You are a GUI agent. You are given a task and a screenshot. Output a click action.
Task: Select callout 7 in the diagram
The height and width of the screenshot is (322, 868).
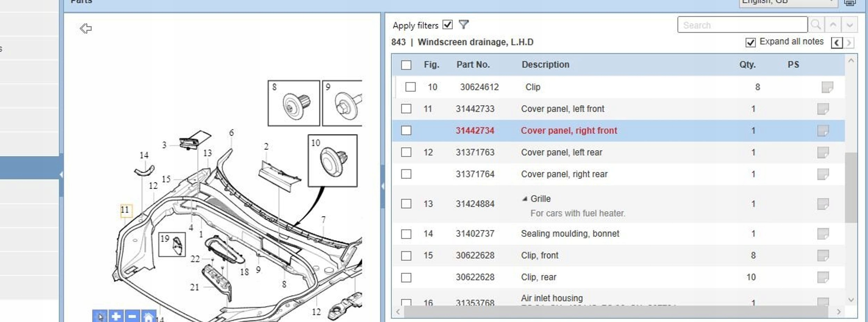click(324, 220)
